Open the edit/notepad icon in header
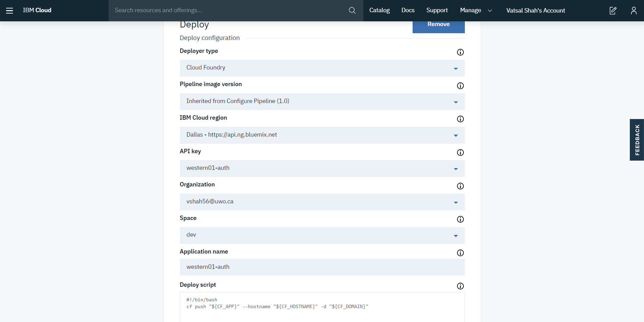The height and width of the screenshot is (322, 644). coord(613,11)
